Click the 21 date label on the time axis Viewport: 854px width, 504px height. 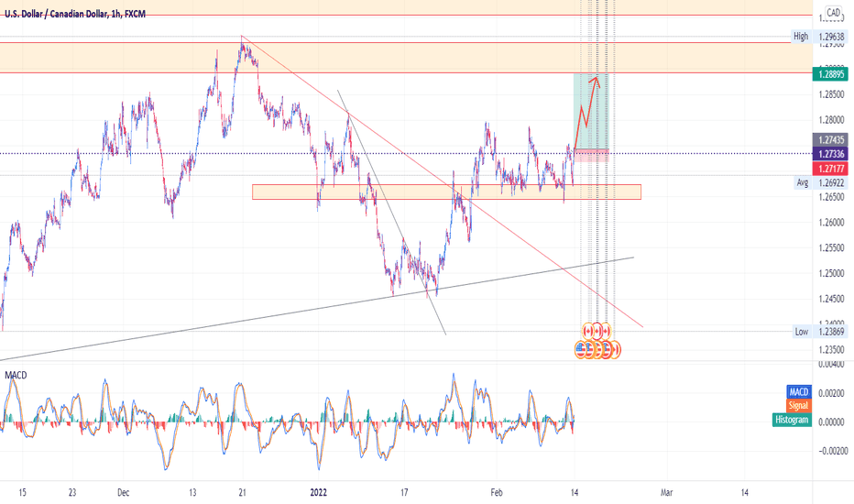[x=243, y=493]
